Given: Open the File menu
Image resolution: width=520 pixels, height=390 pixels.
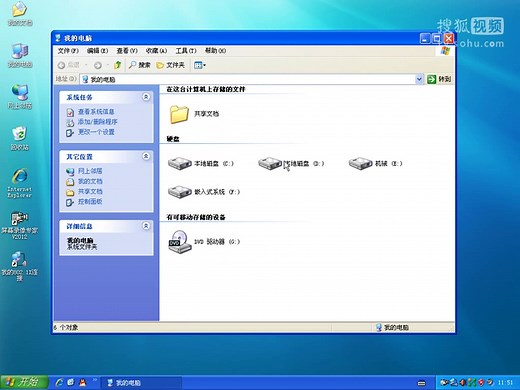Looking at the screenshot, I should click(68, 51).
